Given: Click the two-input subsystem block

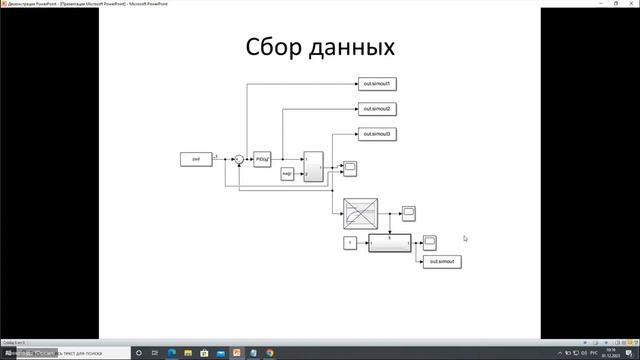Looking at the screenshot, I should click(x=313, y=167).
